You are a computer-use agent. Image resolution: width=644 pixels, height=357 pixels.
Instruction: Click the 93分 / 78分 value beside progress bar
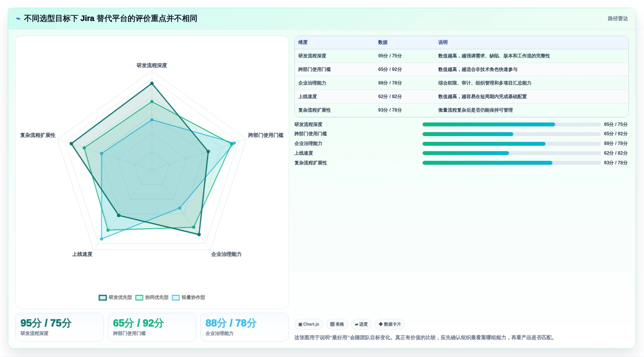[616, 163]
